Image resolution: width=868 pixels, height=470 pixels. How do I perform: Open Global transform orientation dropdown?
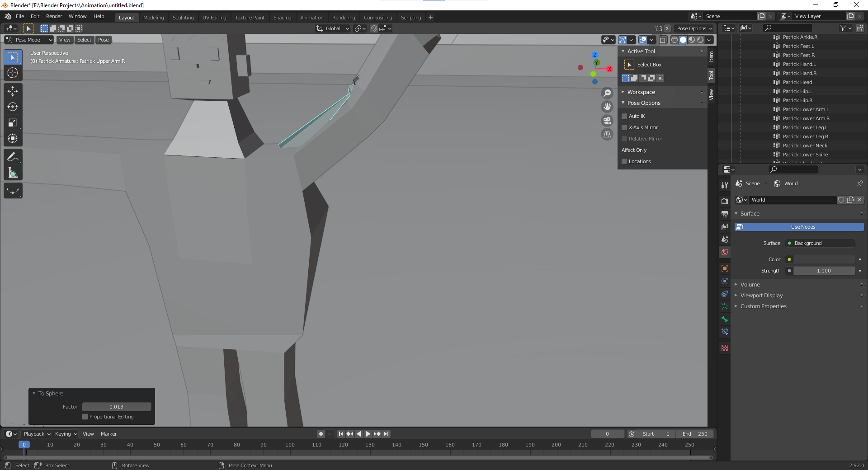pyautogui.click(x=333, y=28)
